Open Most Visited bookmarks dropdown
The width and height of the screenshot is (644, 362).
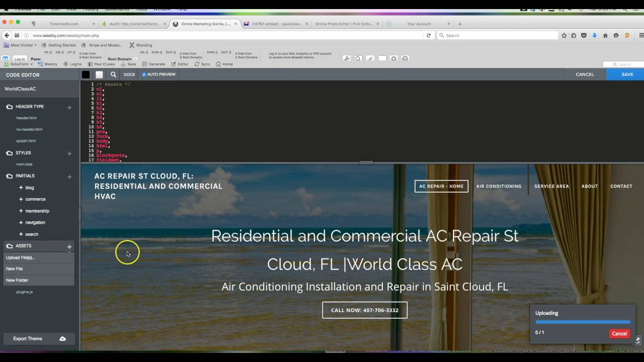(20, 45)
